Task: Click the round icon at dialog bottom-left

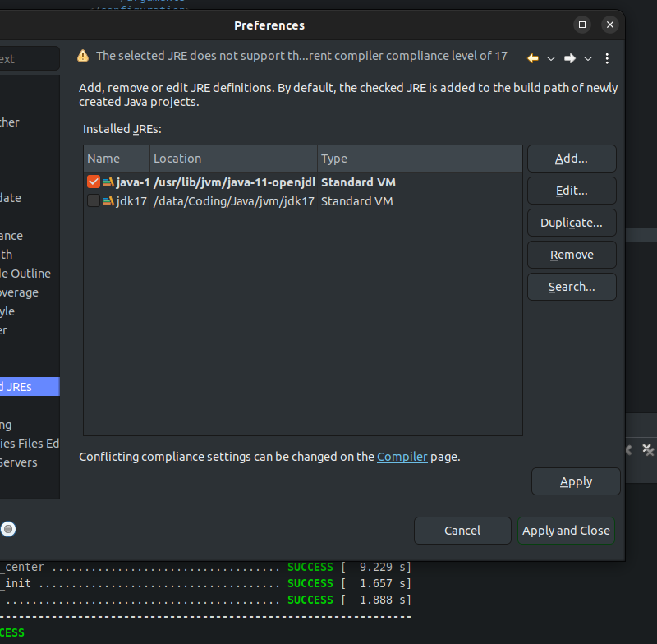Action: (8, 529)
